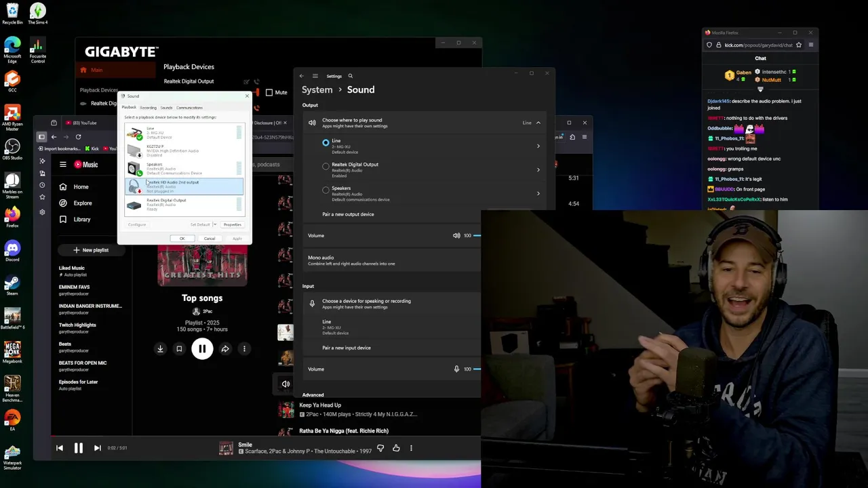
Task: Open Focusrite Control desktop shortcut
Action: [x=38, y=50]
